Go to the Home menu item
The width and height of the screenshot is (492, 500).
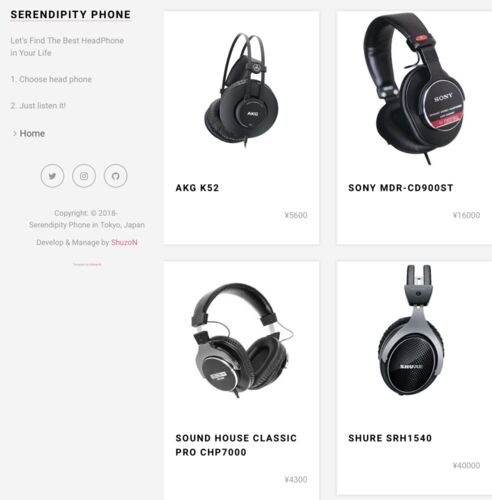coord(32,133)
